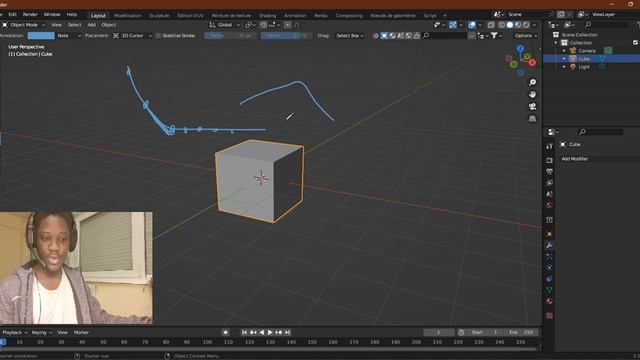Select Camera in outliner
The image size is (640, 360).
587,51
